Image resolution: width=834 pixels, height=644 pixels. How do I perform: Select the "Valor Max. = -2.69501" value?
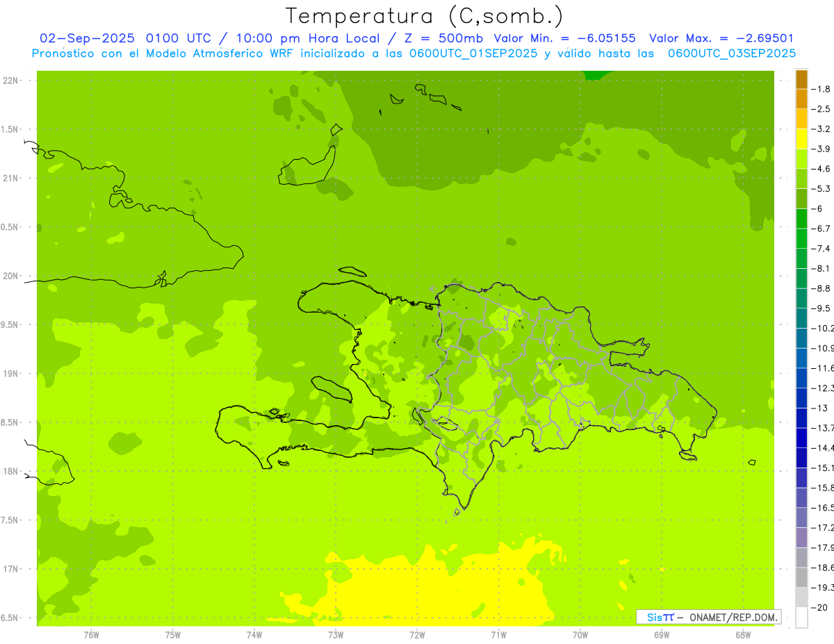[721, 38]
